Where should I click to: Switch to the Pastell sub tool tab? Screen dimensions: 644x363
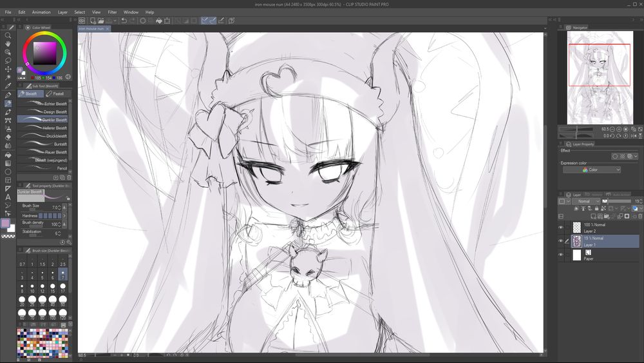tap(56, 93)
